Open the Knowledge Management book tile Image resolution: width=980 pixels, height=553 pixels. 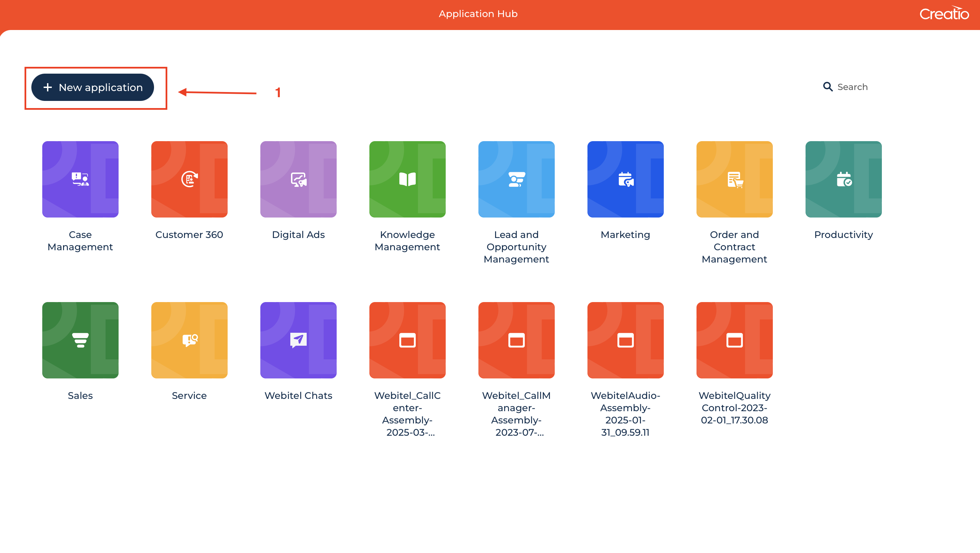(408, 179)
